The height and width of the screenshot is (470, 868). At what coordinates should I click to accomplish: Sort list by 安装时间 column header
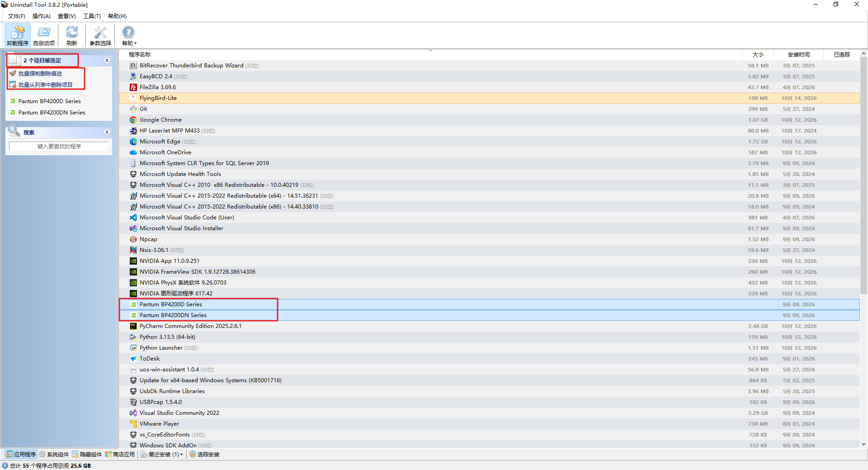[798, 55]
